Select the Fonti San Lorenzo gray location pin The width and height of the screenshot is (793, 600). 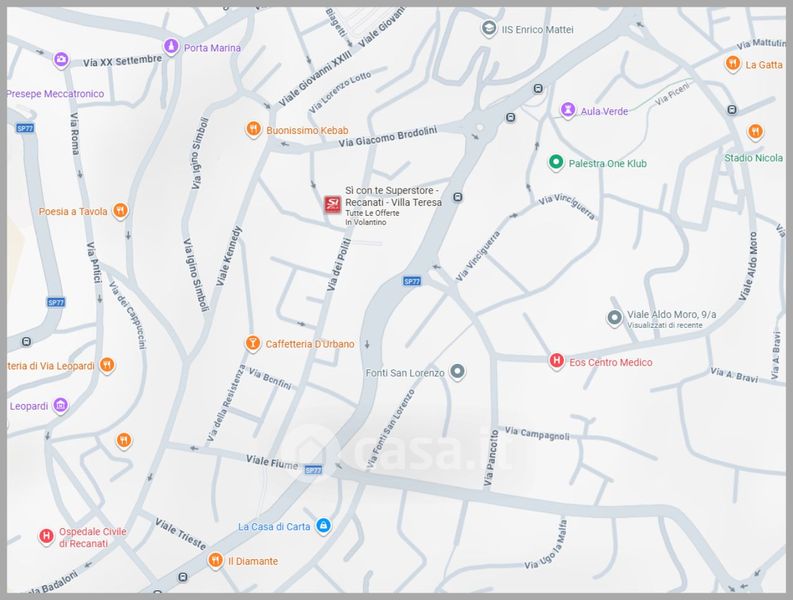point(457,371)
